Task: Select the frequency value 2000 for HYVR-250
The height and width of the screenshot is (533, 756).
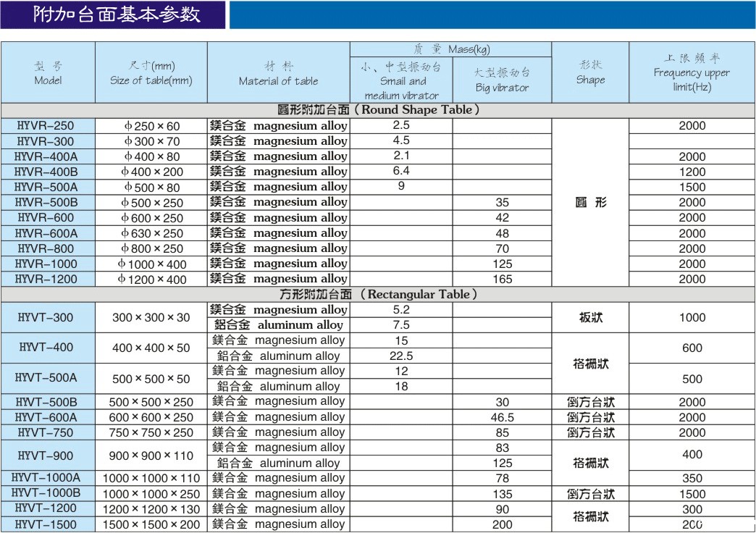Action: point(692,125)
